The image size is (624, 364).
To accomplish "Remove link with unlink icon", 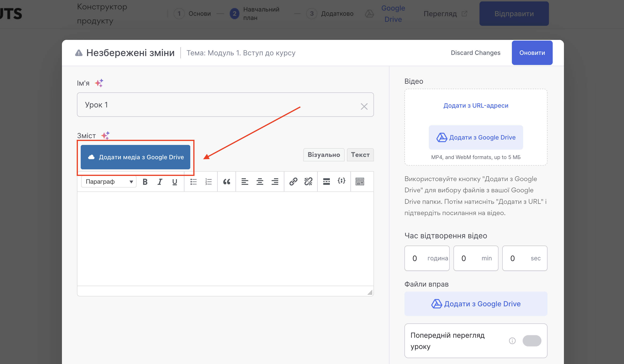I will click(x=308, y=182).
